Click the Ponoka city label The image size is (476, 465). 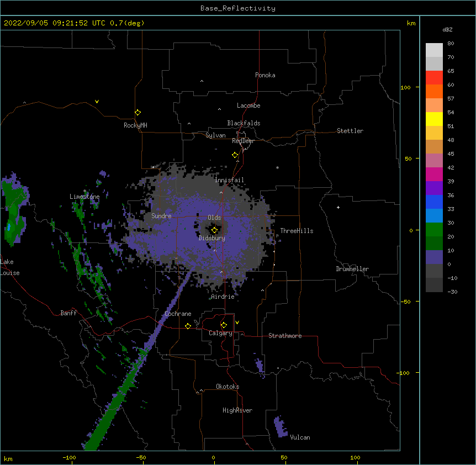point(265,75)
